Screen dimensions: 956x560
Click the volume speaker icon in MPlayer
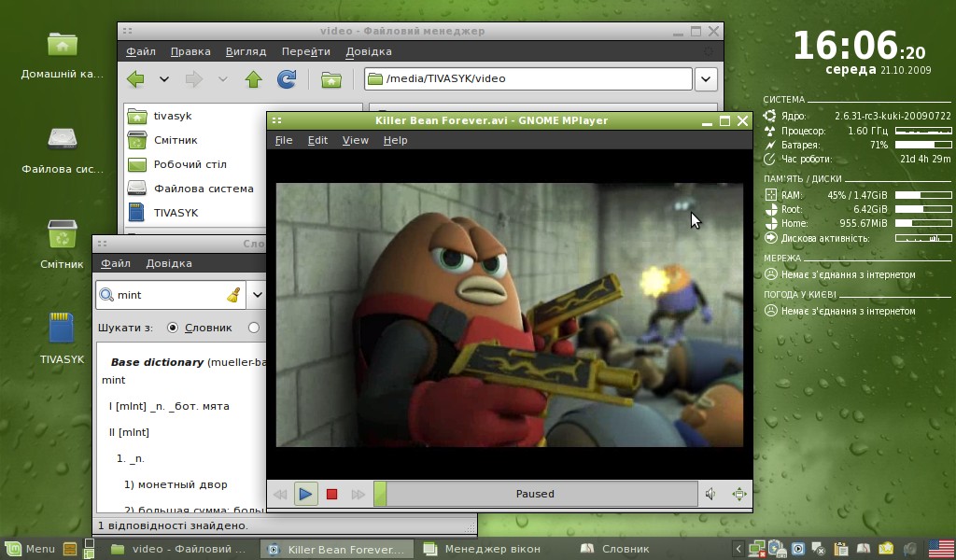click(x=710, y=494)
